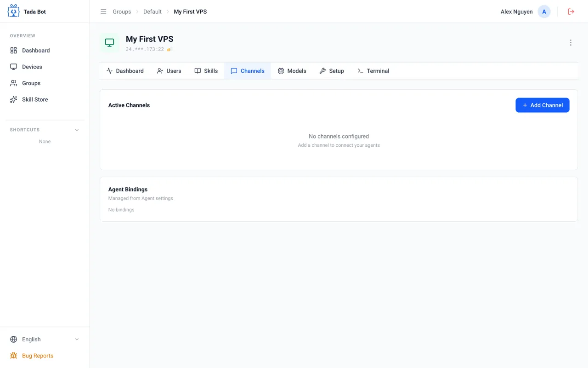The height and width of the screenshot is (368, 588).
Task: Click the orange signal strength icon
Action: (170, 49)
